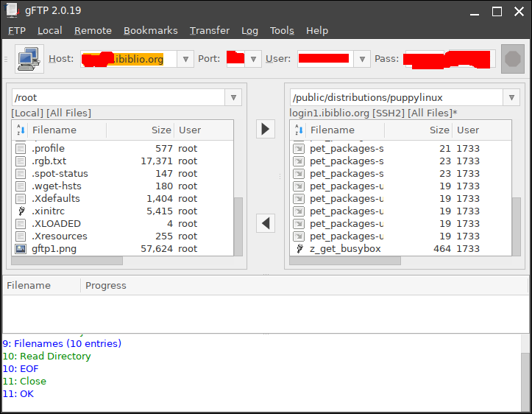Expand the User dropdown list
The height and width of the screenshot is (414, 532).
point(361,59)
